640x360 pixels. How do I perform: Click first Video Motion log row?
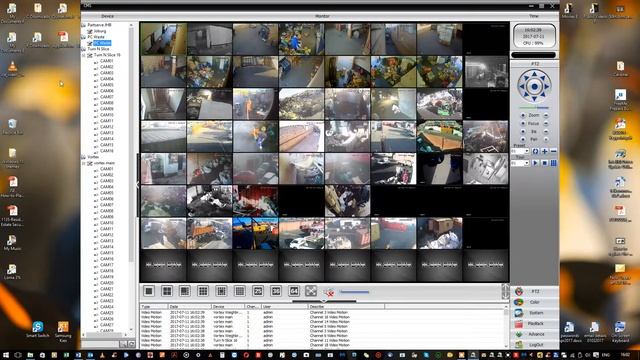pyautogui.click(x=322, y=312)
